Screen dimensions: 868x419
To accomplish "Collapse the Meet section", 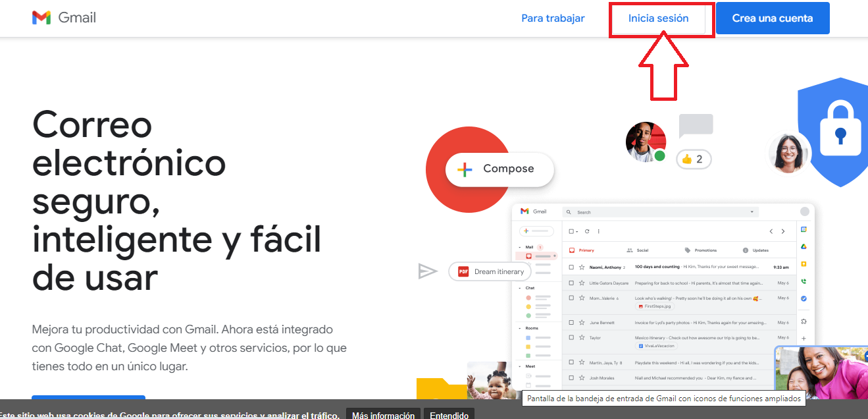I will [520, 366].
